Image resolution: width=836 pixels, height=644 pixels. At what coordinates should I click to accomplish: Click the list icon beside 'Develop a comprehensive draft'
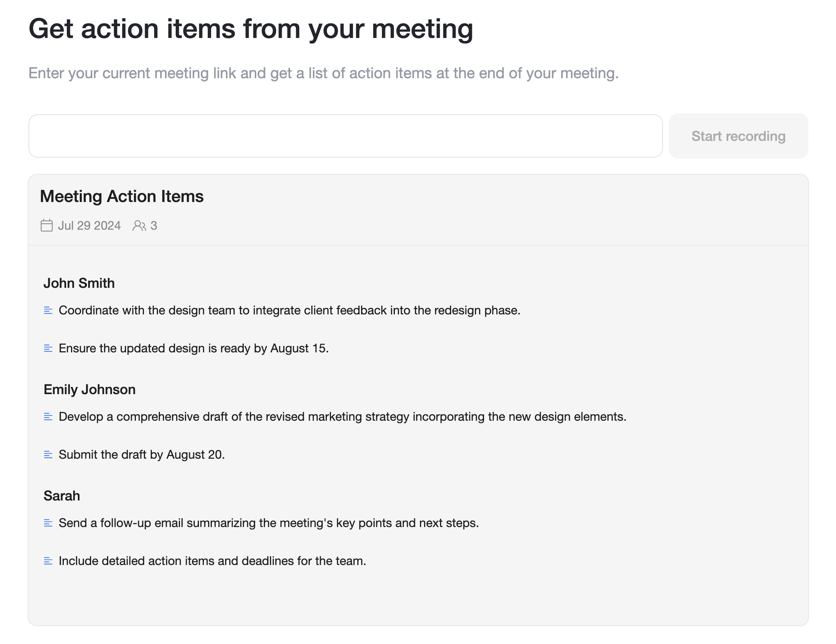tap(48, 417)
